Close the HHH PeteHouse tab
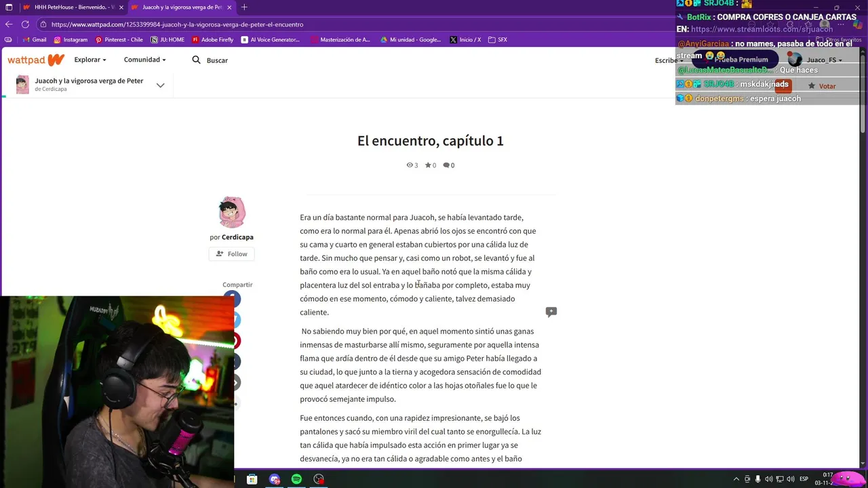This screenshot has width=868, height=488. click(x=121, y=7)
